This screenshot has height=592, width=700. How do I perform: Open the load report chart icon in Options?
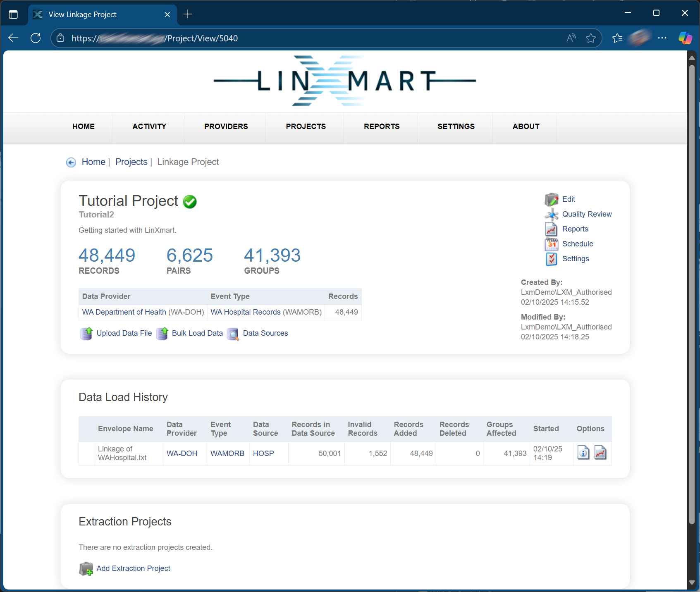tap(600, 453)
